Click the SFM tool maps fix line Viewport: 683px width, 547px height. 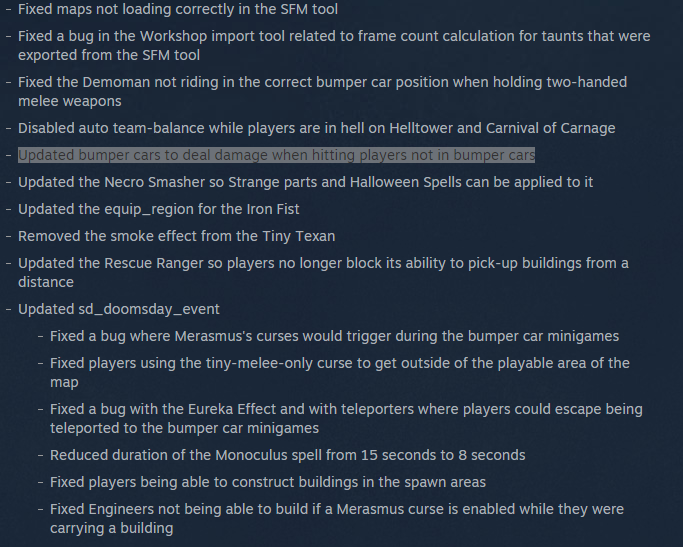coord(178,9)
